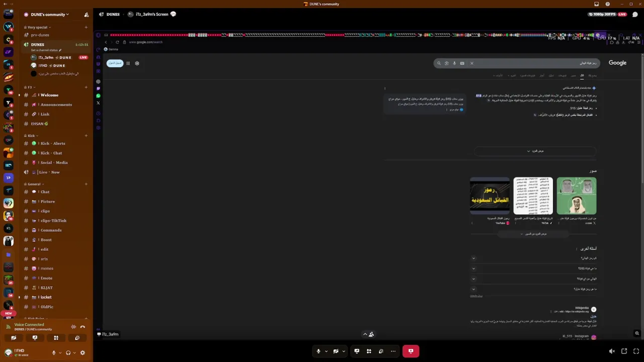Deafen using headphones icon in user panel
The height and width of the screenshot is (362, 644).
68,352
